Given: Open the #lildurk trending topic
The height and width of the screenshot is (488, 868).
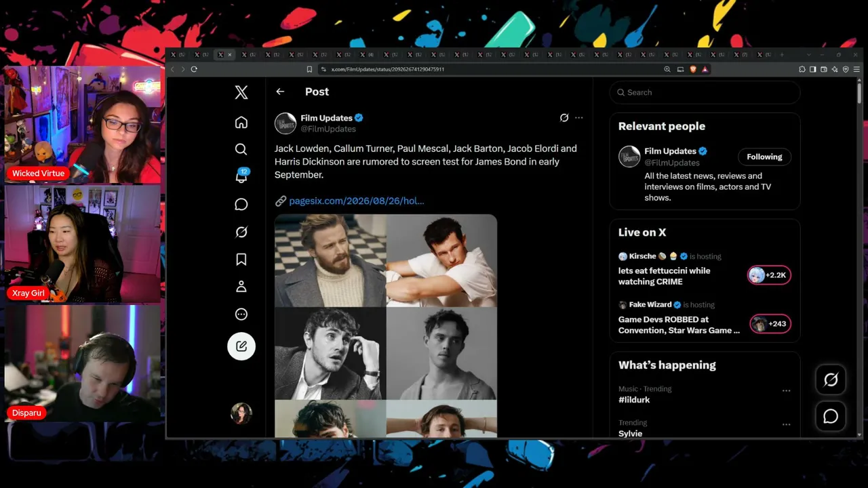Looking at the screenshot, I should coord(634,400).
